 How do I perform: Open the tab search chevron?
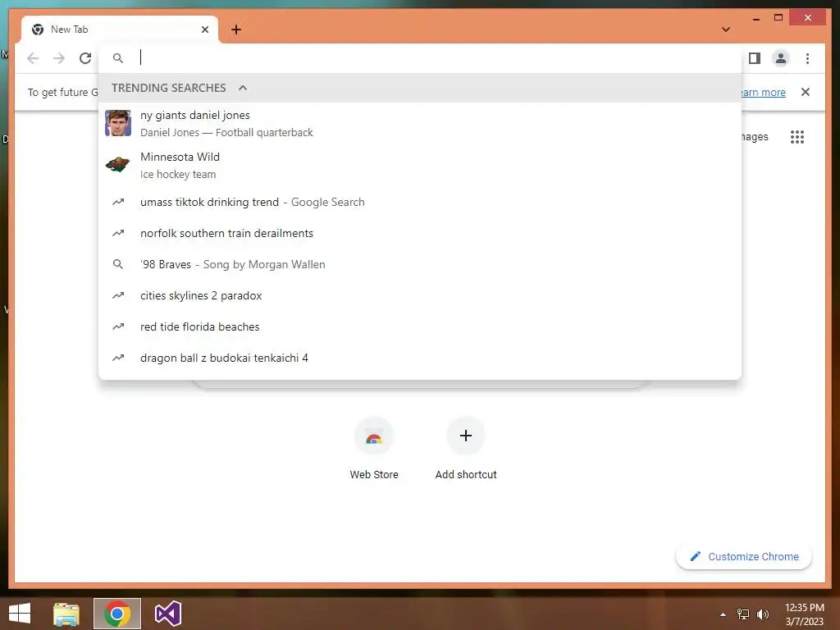[x=726, y=30]
